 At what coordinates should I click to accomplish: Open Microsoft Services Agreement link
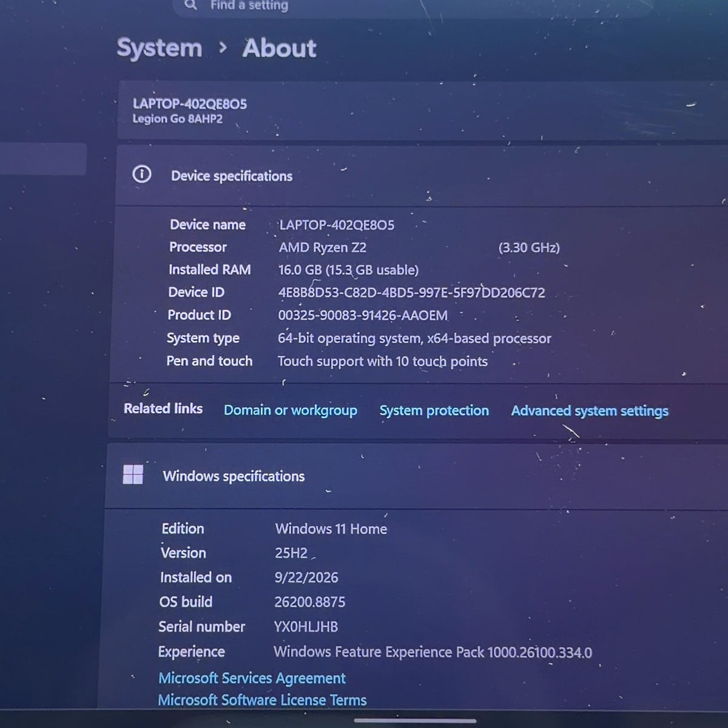click(252, 678)
